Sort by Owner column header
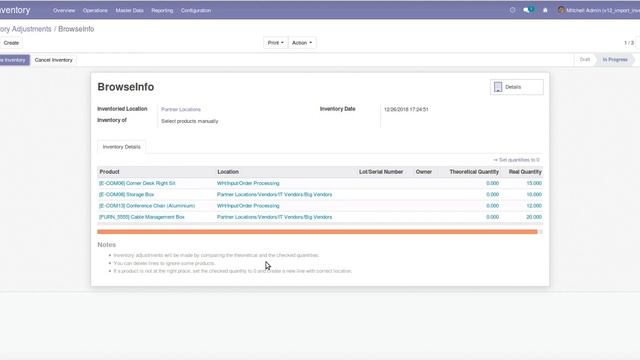Screen dimensions: 640x360 point(424,172)
